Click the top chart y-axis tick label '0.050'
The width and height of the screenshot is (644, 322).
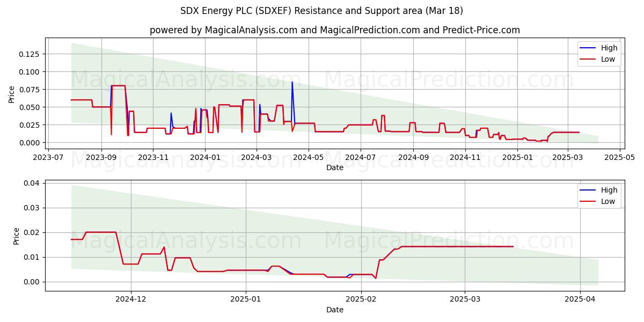click(x=30, y=107)
